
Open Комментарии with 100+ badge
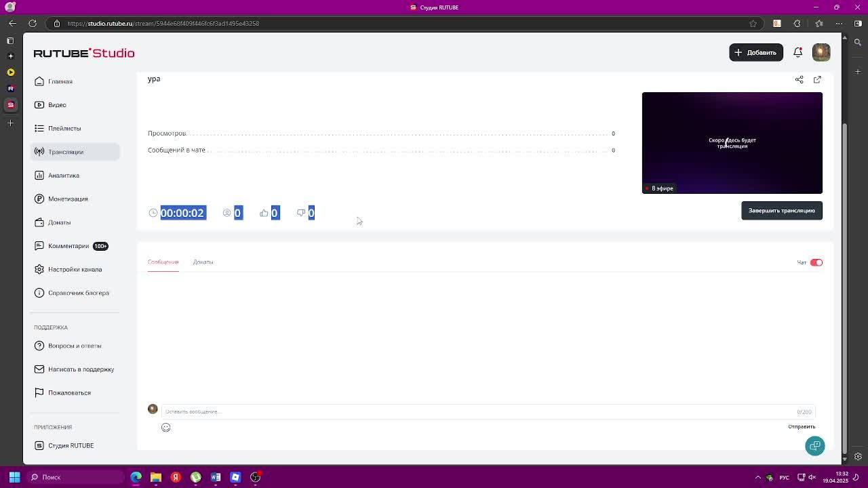pos(71,246)
